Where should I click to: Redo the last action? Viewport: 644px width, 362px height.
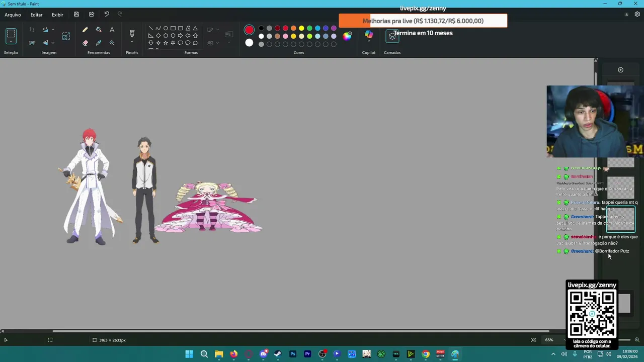click(x=120, y=15)
